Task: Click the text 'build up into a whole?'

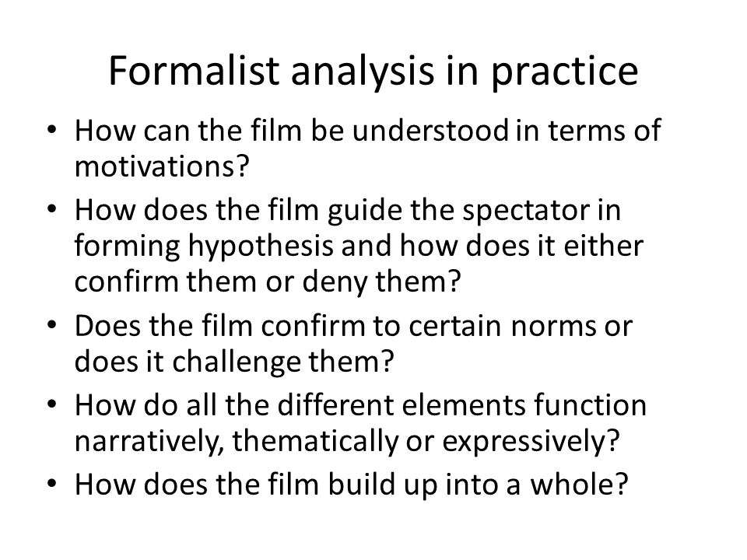Action: pos(479,485)
